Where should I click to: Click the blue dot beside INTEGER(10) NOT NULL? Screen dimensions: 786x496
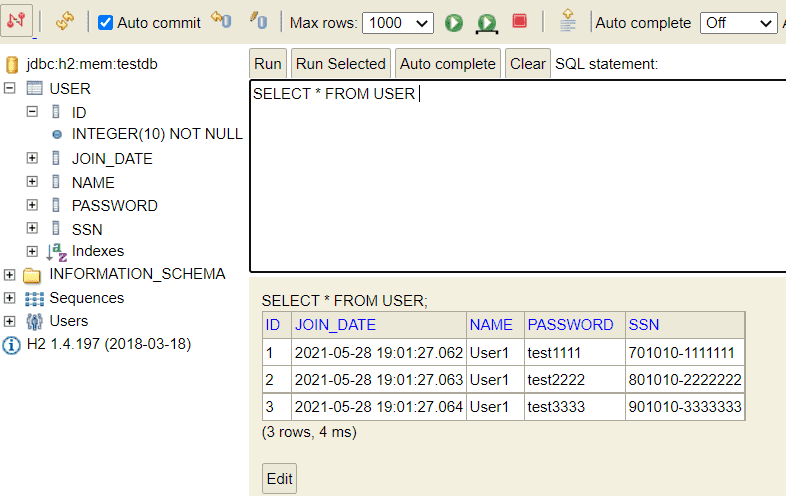point(57,134)
